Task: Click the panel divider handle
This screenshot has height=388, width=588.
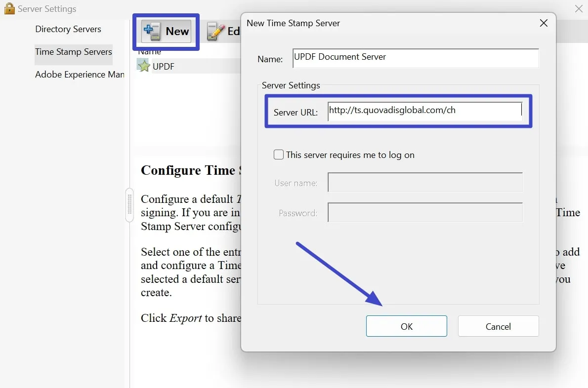Action: pos(129,205)
